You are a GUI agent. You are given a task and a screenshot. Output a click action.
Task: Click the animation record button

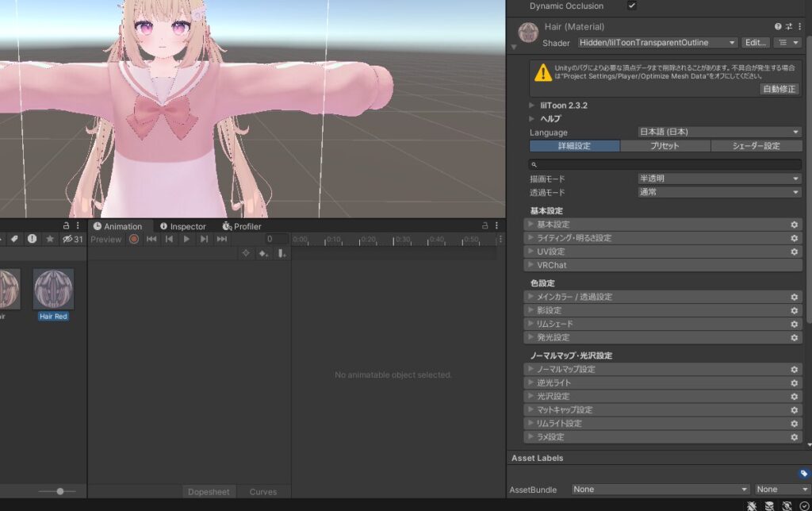coord(134,239)
